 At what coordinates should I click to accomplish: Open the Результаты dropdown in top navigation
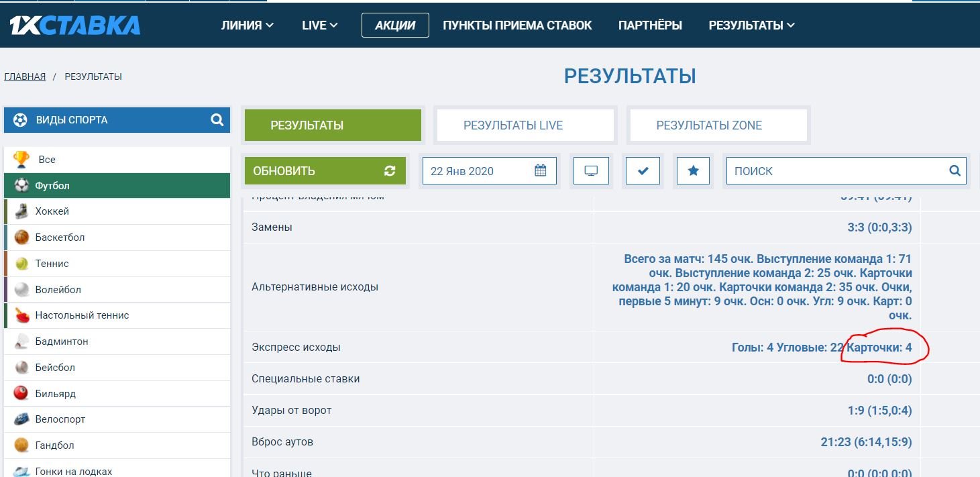click(x=751, y=25)
